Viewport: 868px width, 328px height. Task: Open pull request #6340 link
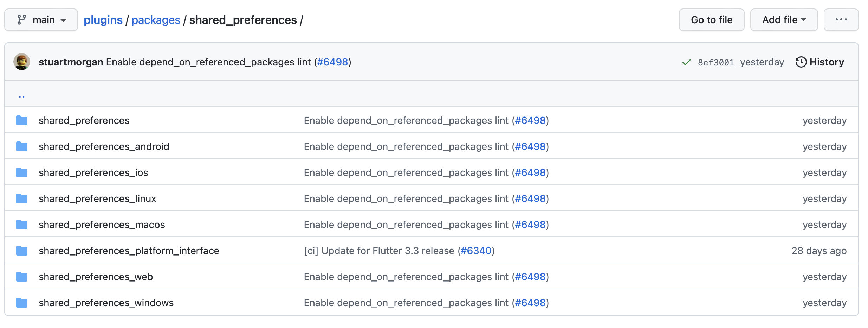pyautogui.click(x=476, y=251)
